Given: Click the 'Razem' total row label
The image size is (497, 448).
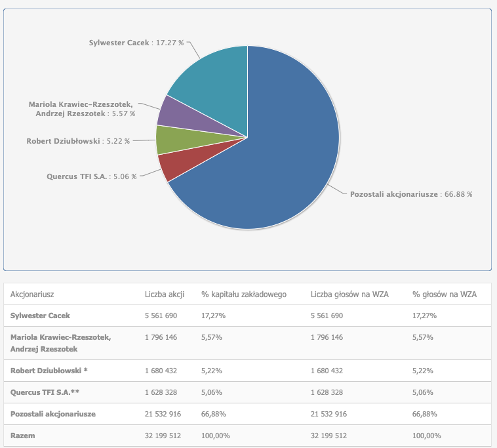Looking at the screenshot, I should (22, 436).
